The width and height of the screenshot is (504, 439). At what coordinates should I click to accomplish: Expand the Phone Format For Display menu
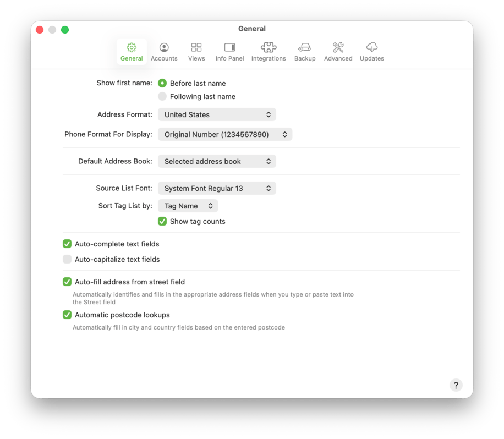225,134
